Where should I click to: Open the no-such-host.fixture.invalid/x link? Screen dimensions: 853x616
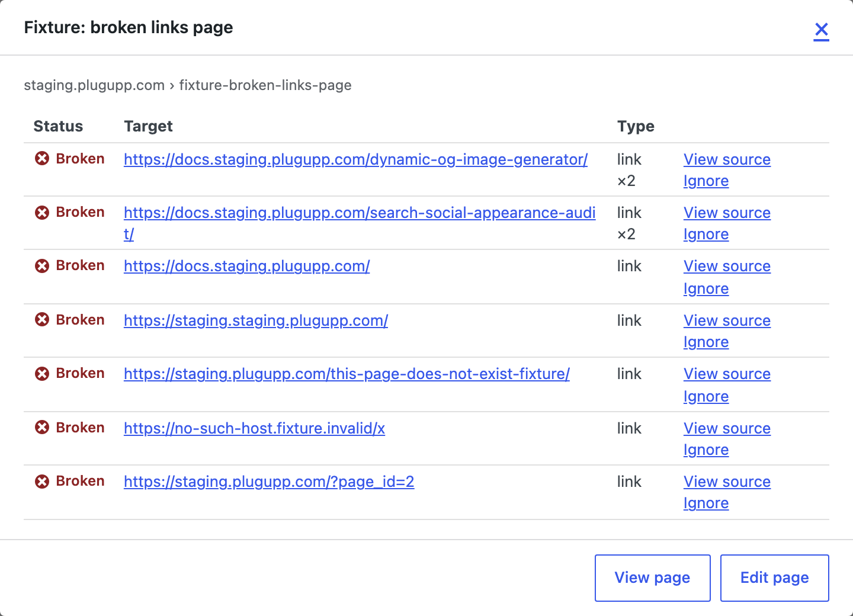(x=254, y=428)
